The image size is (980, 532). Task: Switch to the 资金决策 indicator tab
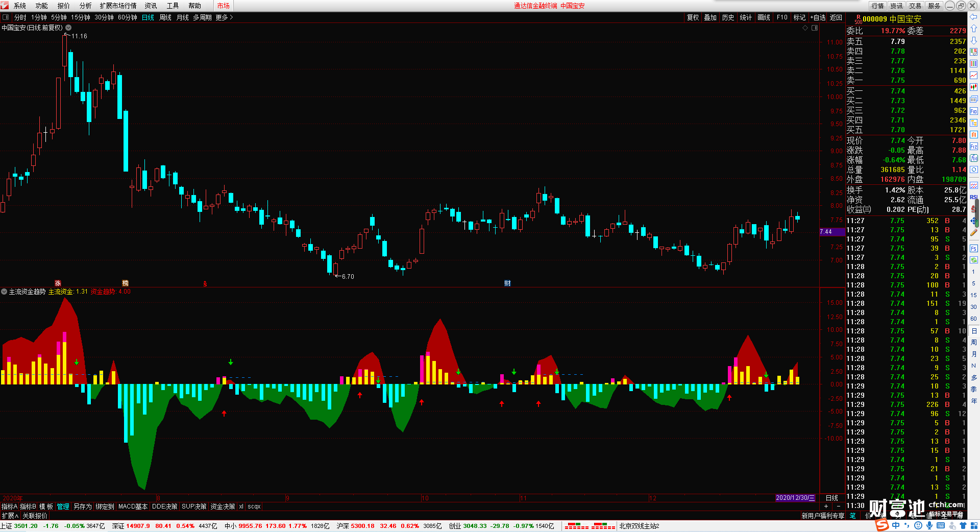(x=223, y=506)
